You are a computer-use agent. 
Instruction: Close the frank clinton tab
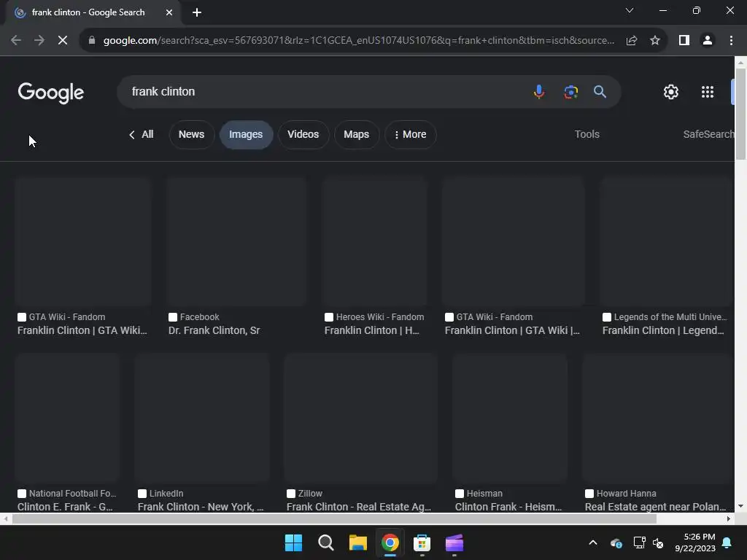[169, 12]
